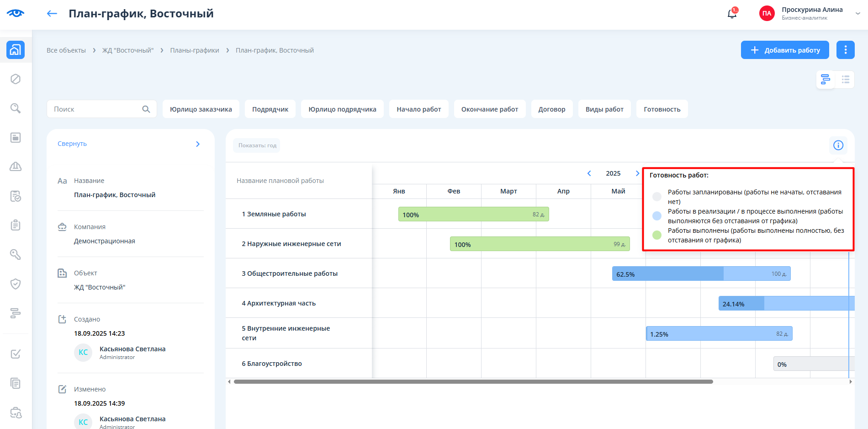Screen dimensions: 868x429
Task: Switch to Gantt chart view
Action: [x=826, y=80]
